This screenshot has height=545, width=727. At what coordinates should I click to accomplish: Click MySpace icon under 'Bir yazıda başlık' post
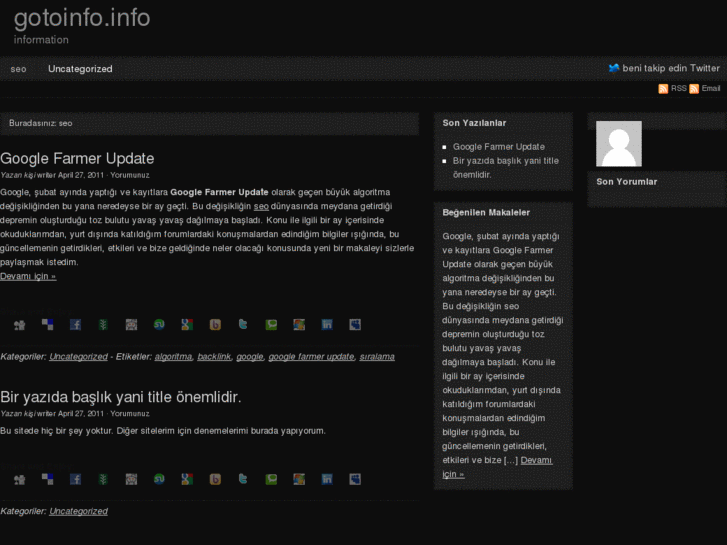click(x=355, y=479)
